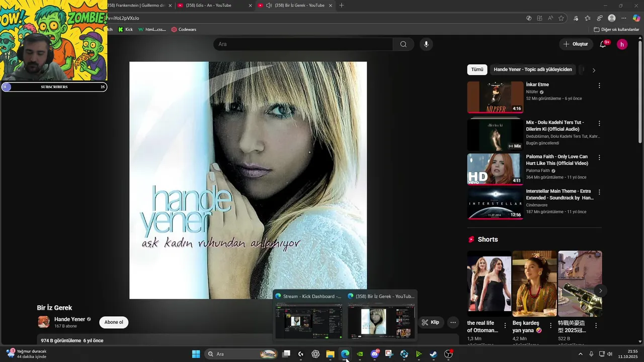644x362 pixels.
Task: Click the Windows Start button
Action: pos(196,354)
